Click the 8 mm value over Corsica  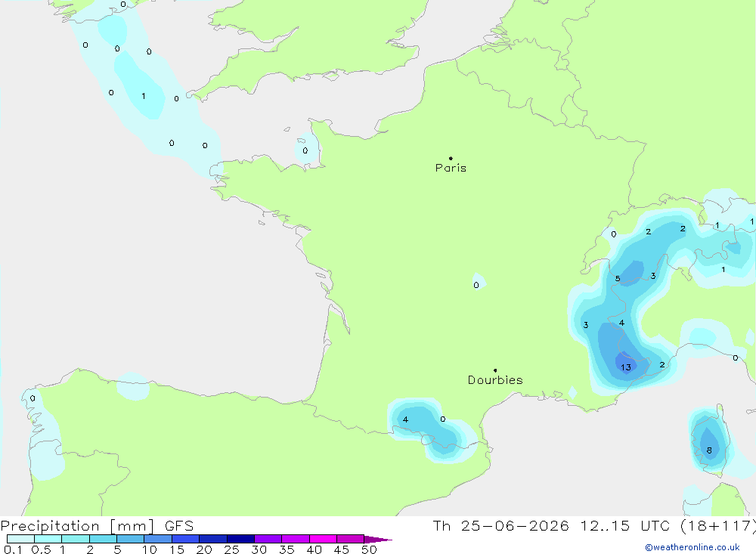709,450
